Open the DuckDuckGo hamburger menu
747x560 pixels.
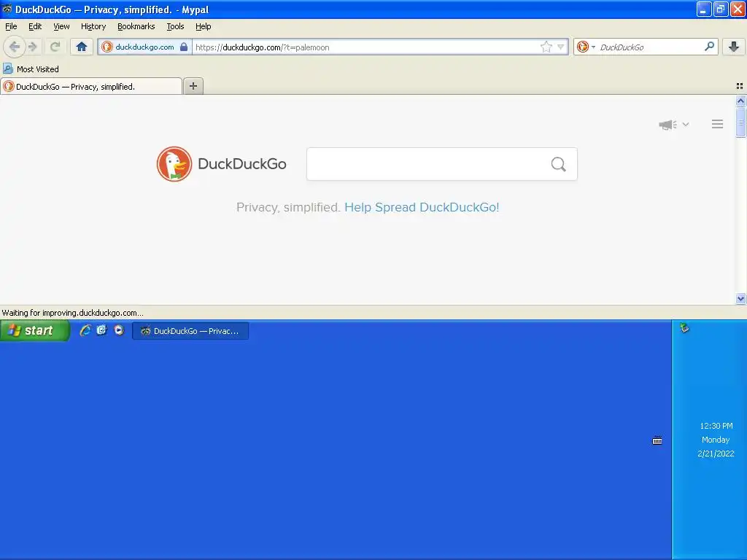tap(718, 124)
